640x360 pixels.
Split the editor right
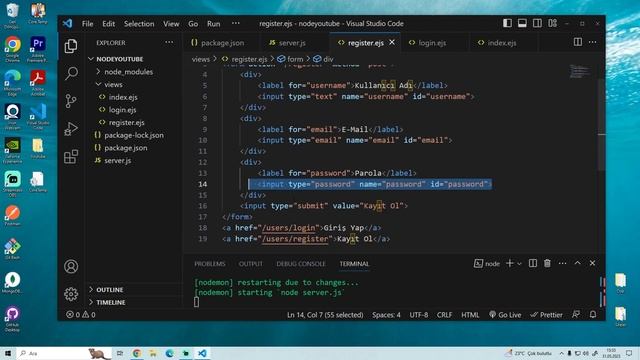(x=578, y=42)
